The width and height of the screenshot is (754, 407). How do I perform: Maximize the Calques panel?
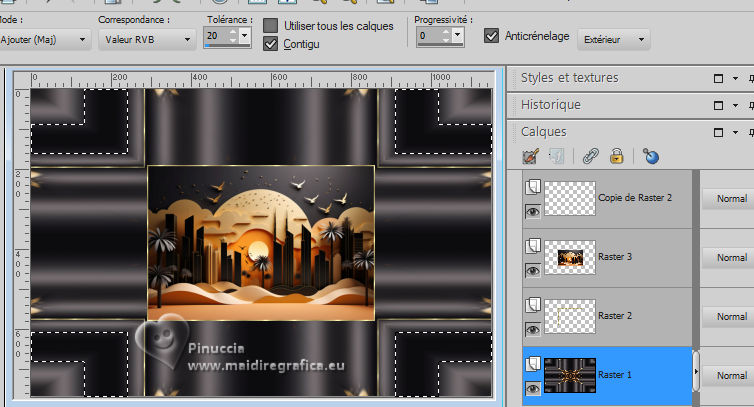718,132
